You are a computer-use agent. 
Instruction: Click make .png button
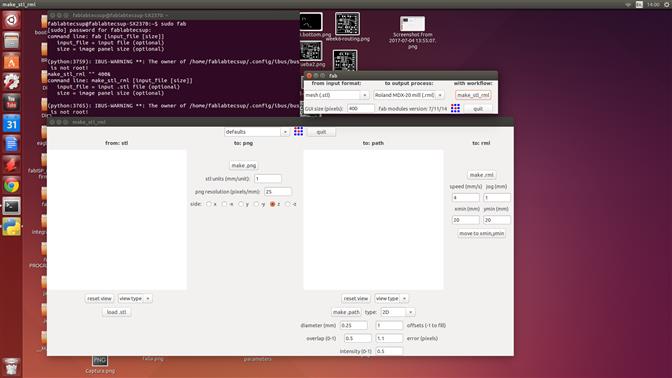tap(243, 165)
